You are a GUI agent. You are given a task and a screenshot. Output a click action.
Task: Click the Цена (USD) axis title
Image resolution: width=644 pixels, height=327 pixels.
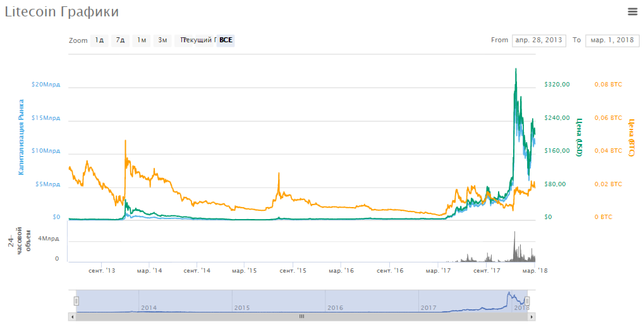click(578, 136)
